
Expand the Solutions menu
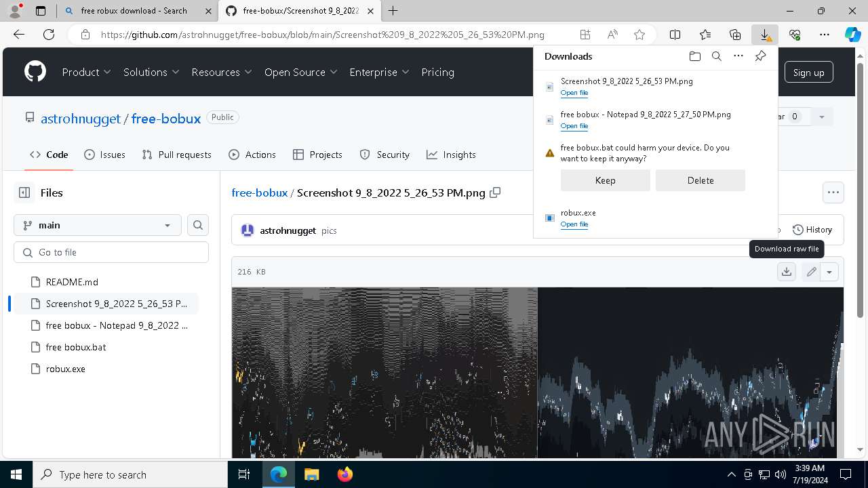(151, 72)
